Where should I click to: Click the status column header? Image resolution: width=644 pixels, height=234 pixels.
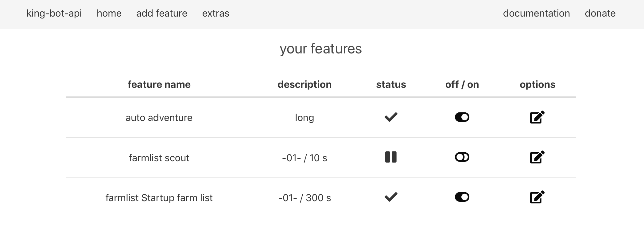click(391, 84)
